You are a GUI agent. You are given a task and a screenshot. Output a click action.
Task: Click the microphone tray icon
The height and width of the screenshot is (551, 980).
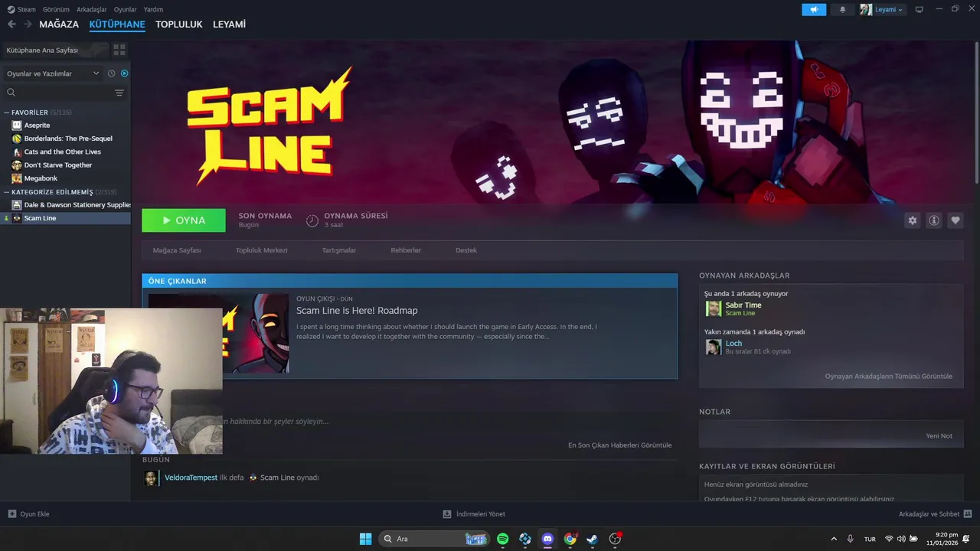pos(850,539)
